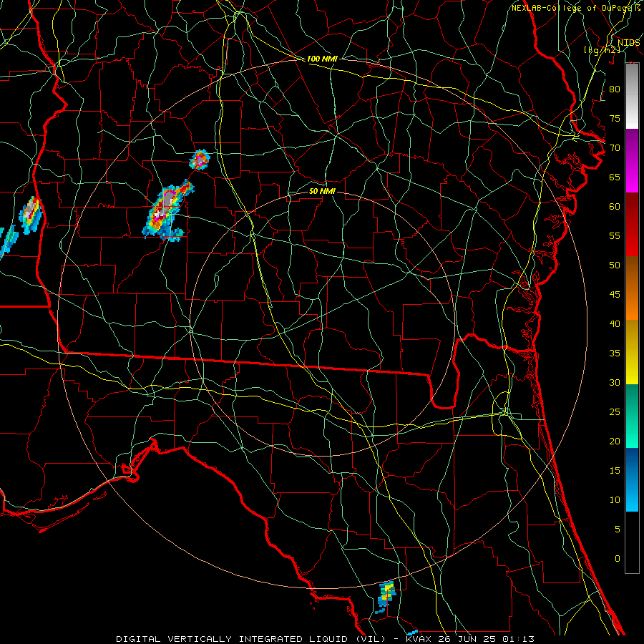Viewport: 644px width, 644px height.
Task: Select the magenta-purple segment of the VIL scale
Action: point(632,161)
